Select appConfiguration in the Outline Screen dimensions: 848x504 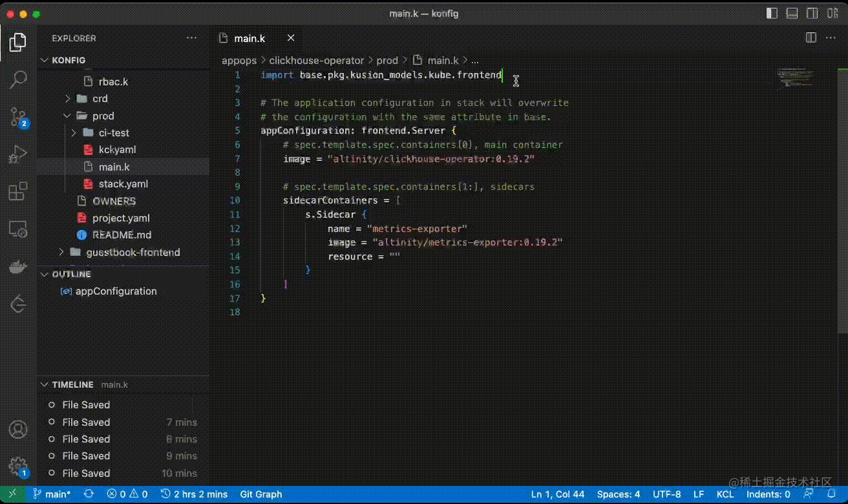click(x=123, y=291)
